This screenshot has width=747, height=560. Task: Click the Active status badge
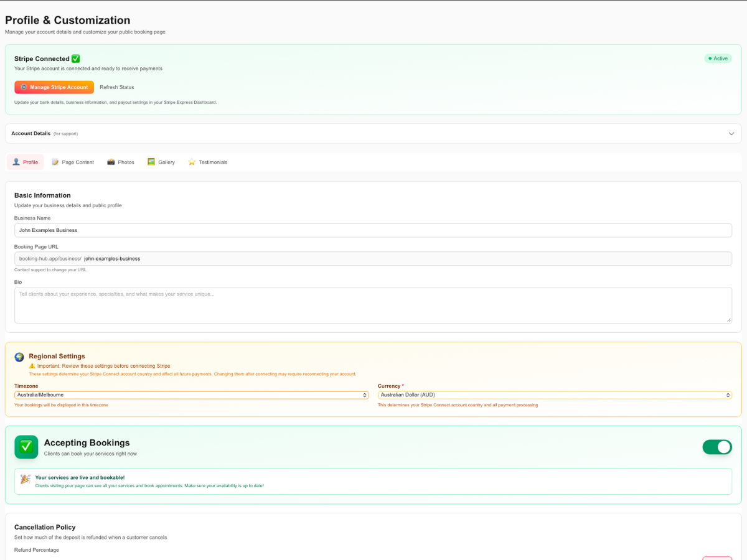tap(718, 58)
